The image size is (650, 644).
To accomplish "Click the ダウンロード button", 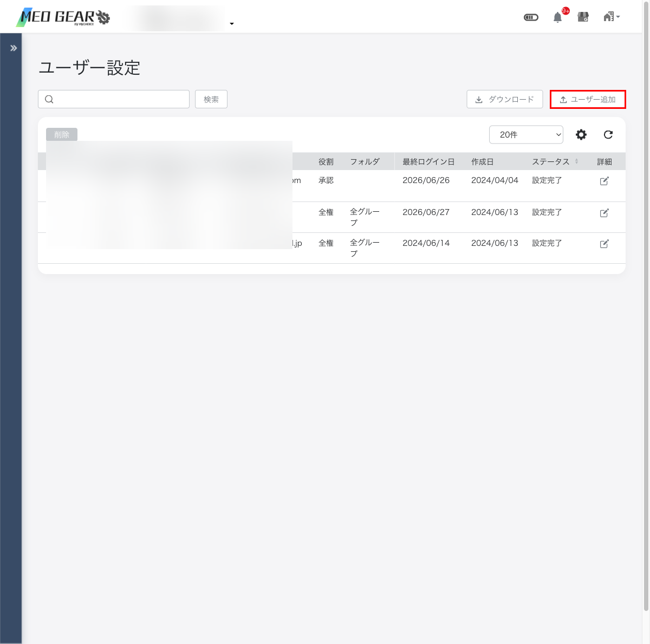I will coord(505,100).
